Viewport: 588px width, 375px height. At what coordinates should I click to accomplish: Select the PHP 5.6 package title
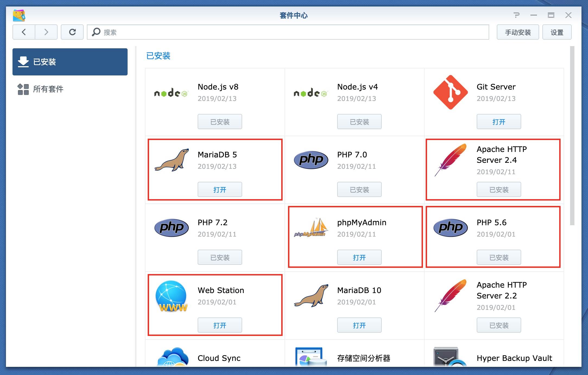492,223
